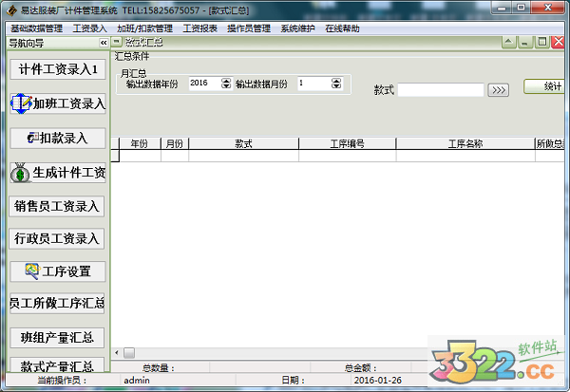Open 工序设置 with magnifier icon
Viewport: 570px width, 392px height.
58,271
